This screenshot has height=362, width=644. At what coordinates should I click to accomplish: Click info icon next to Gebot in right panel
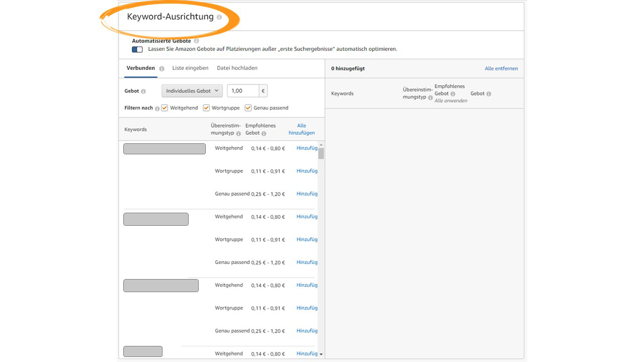pos(489,94)
